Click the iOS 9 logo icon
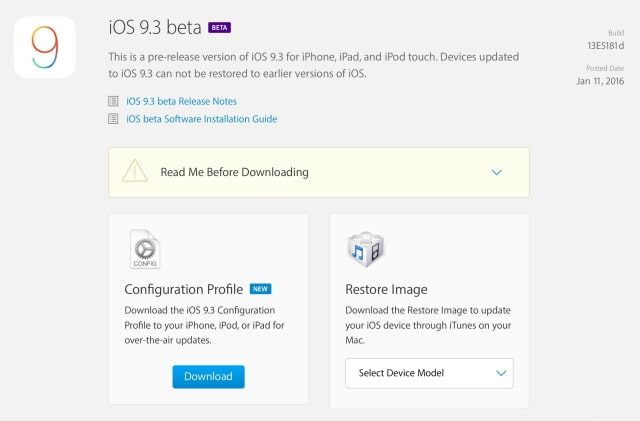The height and width of the screenshot is (421, 640). tap(43, 46)
